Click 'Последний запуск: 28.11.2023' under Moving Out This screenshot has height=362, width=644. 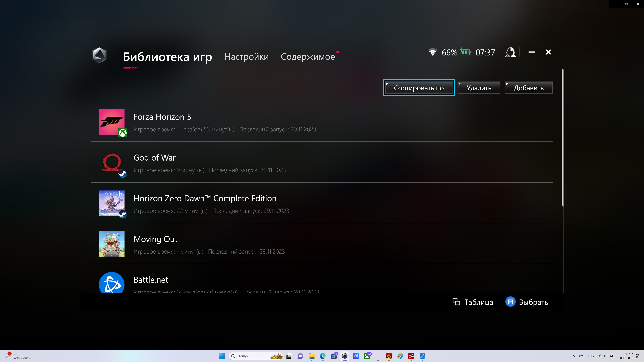[x=246, y=252]
